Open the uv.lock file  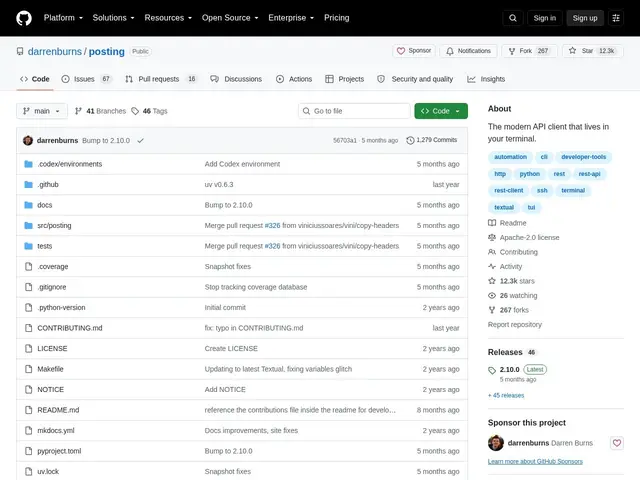click(x=48, y=471)
